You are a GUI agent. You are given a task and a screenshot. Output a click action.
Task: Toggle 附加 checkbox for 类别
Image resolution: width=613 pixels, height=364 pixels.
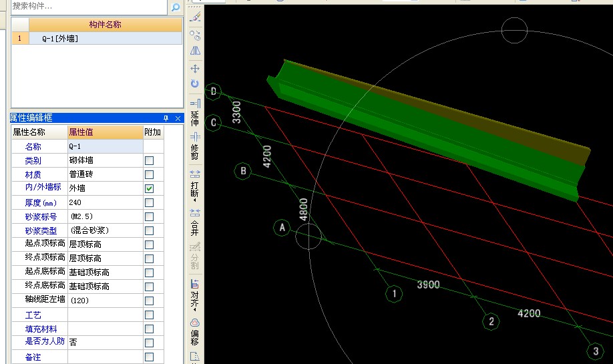point(149,160)
